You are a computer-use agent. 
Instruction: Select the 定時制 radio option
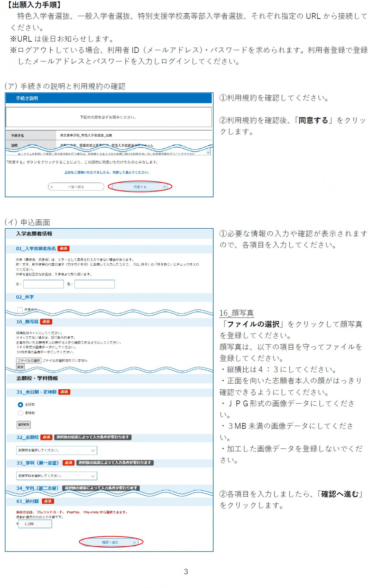click(21, 413)
